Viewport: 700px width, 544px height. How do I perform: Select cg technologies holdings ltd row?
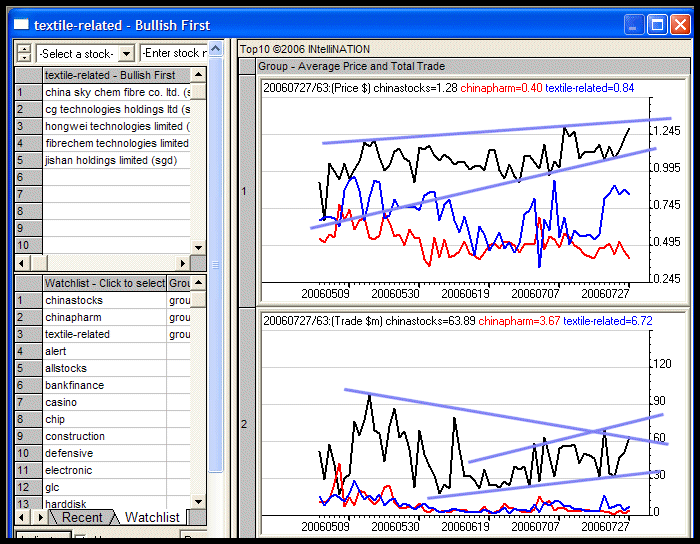117,109
